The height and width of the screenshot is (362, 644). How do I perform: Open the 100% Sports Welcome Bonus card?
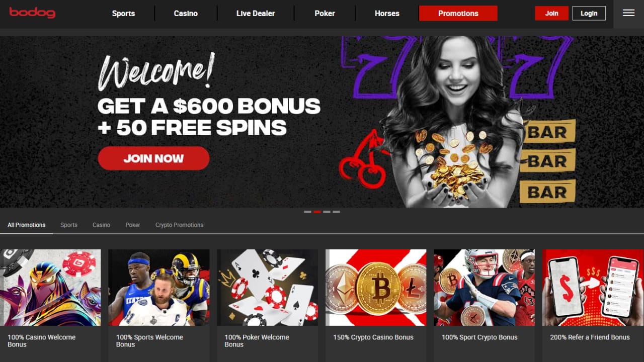click(x=159, y=306)
